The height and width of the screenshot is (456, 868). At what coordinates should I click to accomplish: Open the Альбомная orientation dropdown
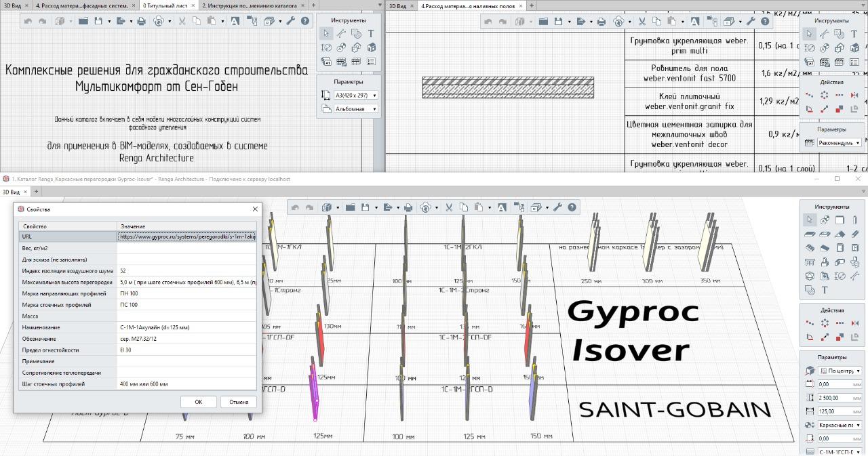(356, 108)
